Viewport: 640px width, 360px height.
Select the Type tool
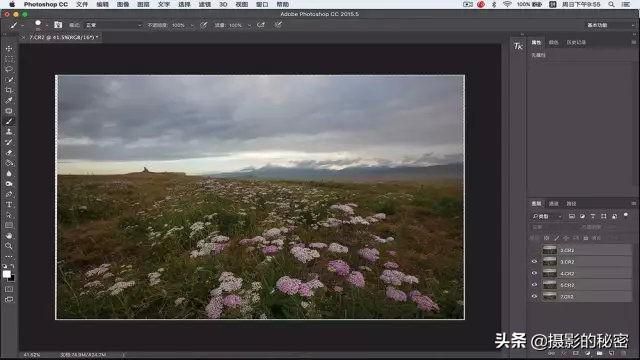coord(9,204)
